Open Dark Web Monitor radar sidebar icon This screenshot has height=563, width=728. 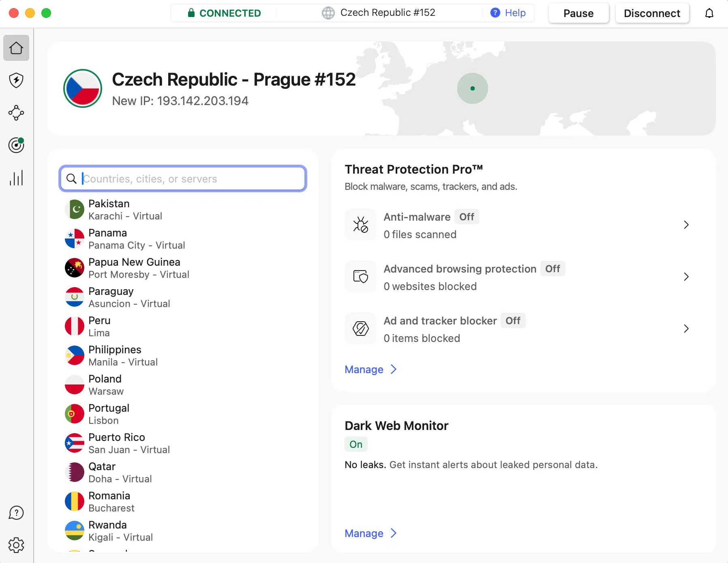pyautogui.click(x=16, y=145)
